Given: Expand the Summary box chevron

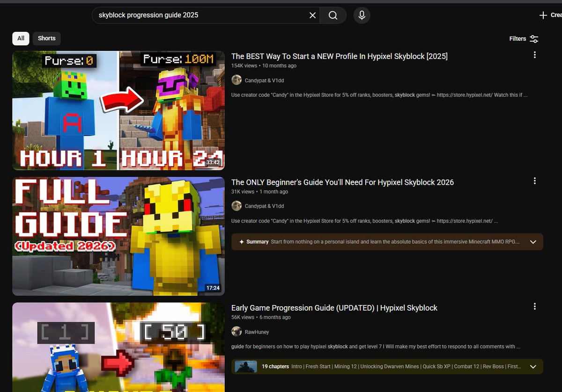Looking at the screenshot, I should [533, 242].
